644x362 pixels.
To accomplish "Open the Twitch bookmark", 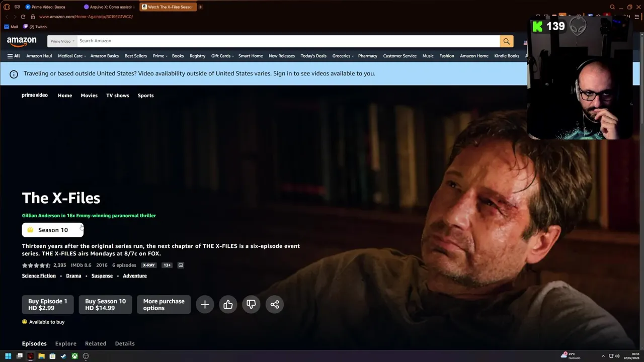I will click(x=35, y=27).
